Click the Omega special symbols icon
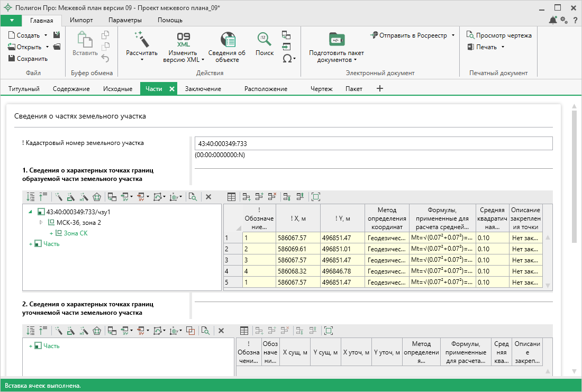582x392 pixels. point(287,59)
